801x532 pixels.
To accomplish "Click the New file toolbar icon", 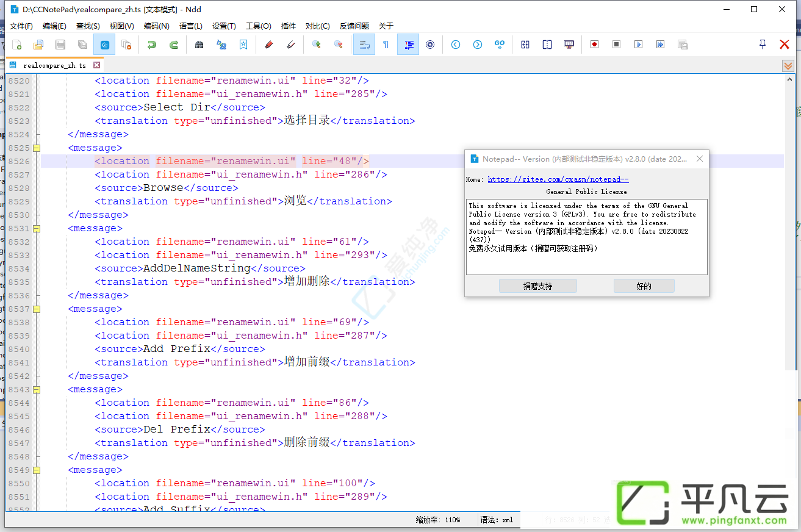I will tap(16, 45).
